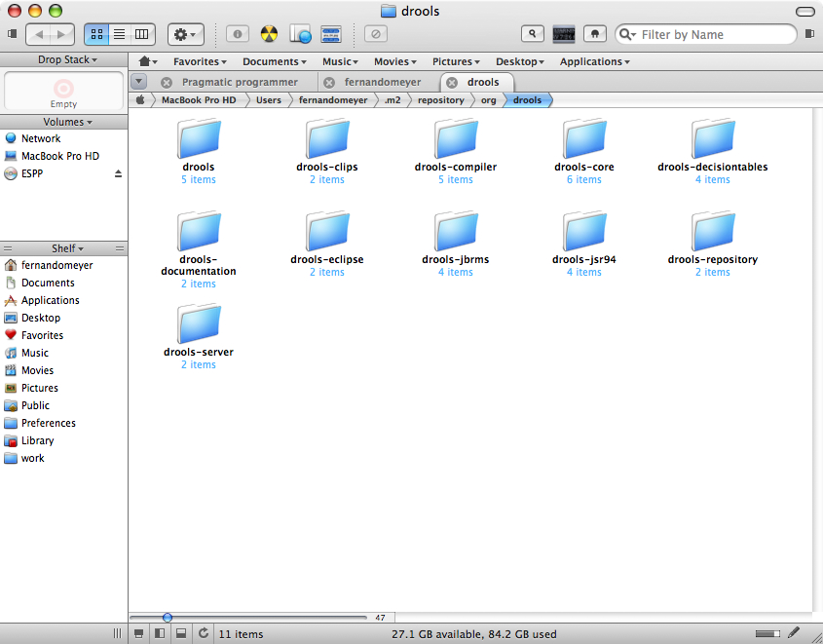Click the magnifier find button
The image size is (823, 644).
[532, 33]
